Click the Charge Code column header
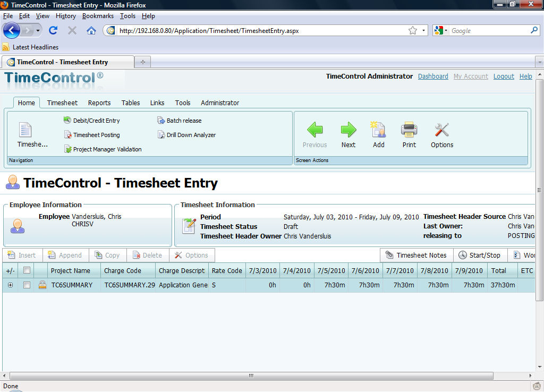 [x=127, y=270]
